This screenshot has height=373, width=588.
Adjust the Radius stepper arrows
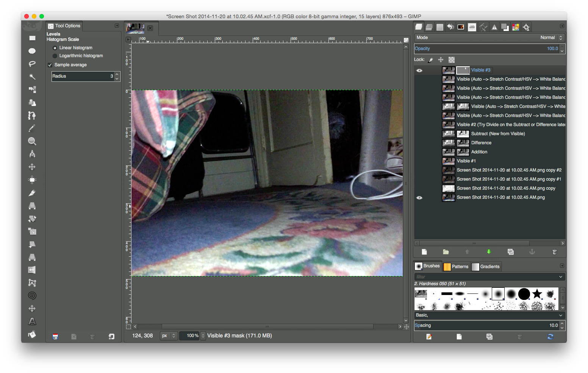[x=117, y=76]
